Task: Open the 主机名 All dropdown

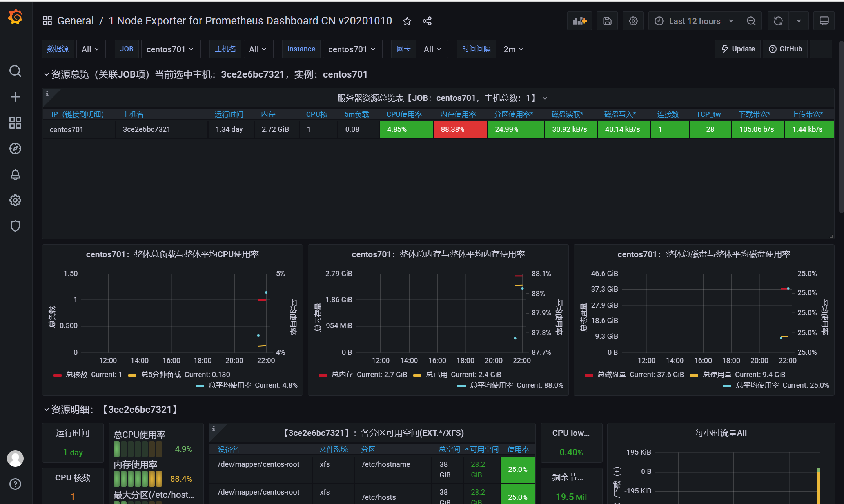Action: [258, 49]
